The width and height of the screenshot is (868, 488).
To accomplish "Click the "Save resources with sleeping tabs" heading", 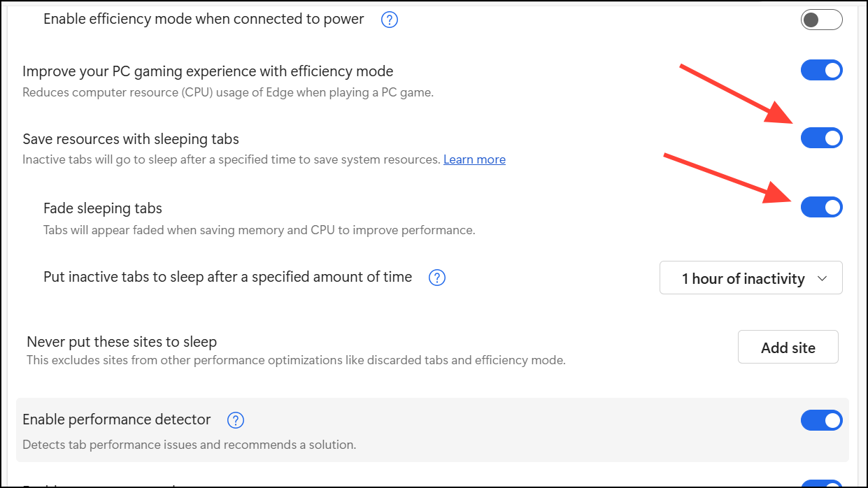I will [131, 139].
